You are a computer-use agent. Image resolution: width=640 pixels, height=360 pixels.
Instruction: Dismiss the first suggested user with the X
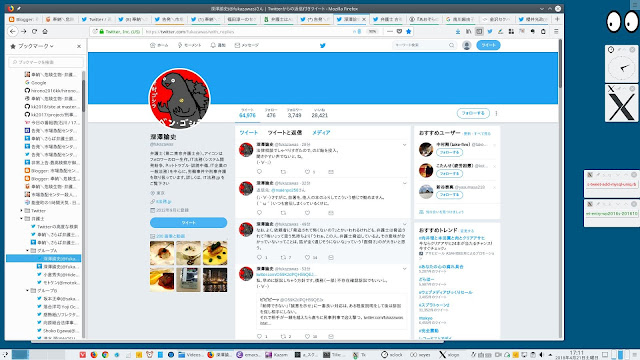point(495,145)
